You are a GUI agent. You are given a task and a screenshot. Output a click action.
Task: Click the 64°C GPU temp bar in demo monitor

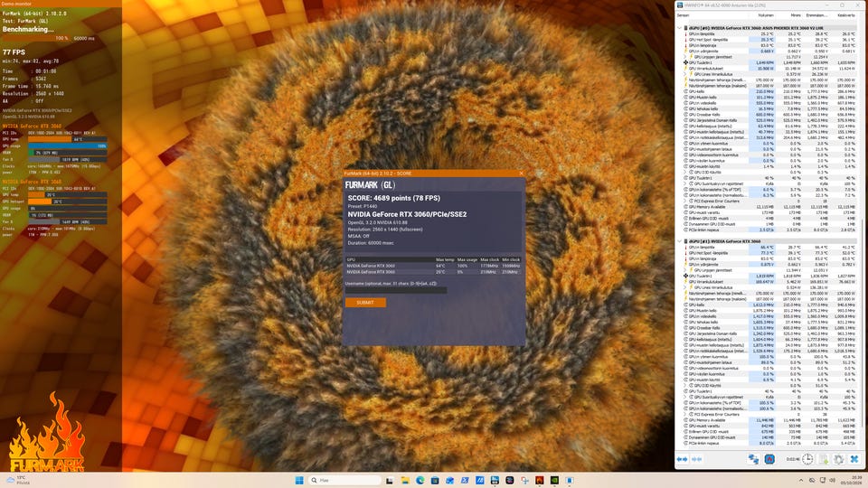coord(68,139)
